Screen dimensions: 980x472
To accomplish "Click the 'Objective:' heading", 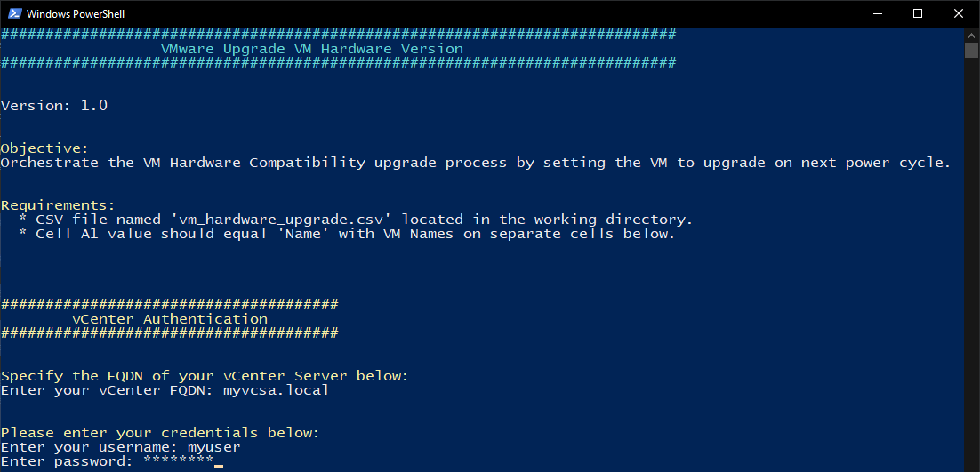I will [x=44, y=148].
